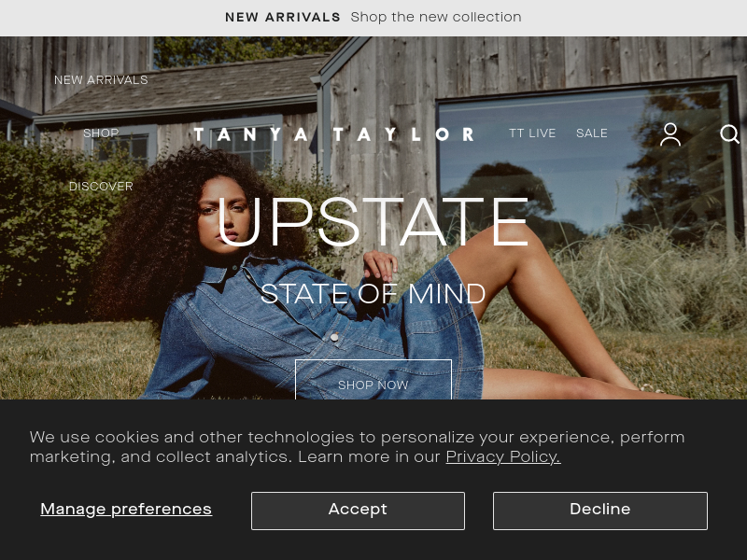Image resolution: width=747 pixels, height=560 pixels.
Task: Click the cookie notice message text
Action: click(357, 447)
